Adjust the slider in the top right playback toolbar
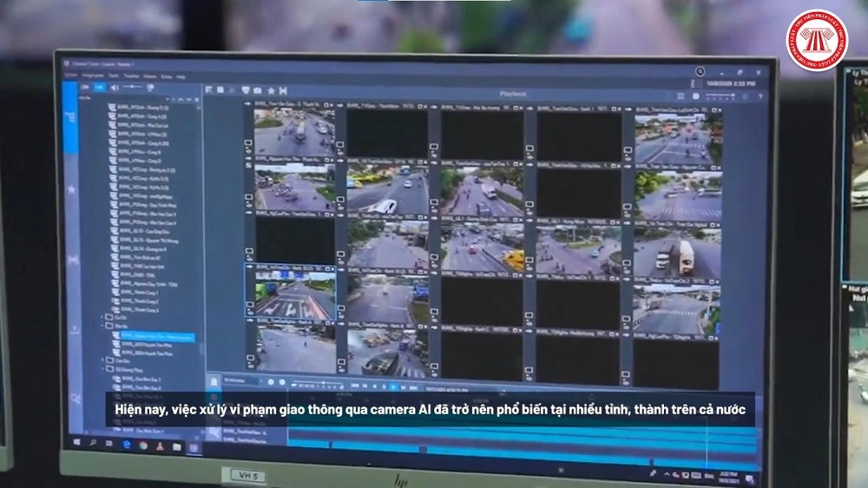This screenshot has height=488, width=868. 720,96
